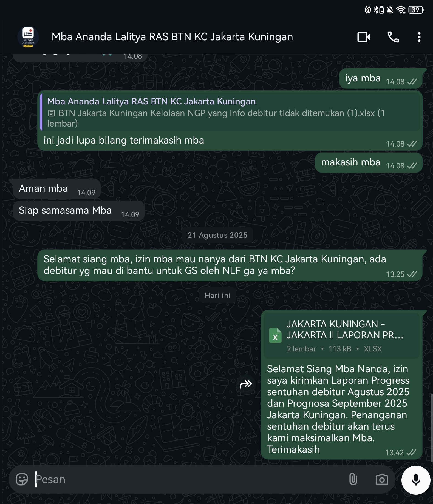Start a video call with Mba Ananda
The height and width of the screenshot is (504, 433).
point(364,37)
